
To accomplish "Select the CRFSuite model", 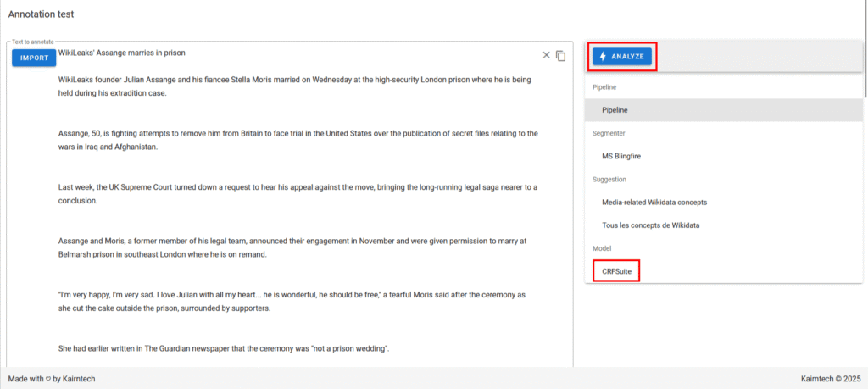I will (x=616, y=271).
